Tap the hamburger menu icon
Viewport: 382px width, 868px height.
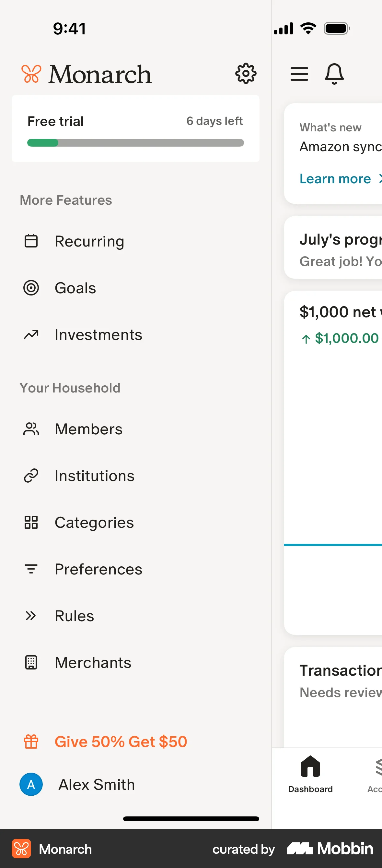coord(299,74)
